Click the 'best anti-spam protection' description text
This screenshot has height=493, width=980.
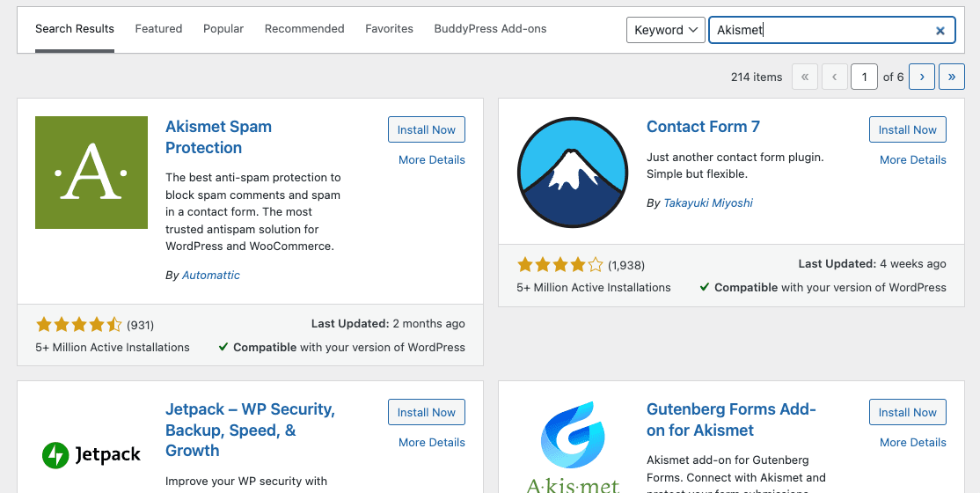(253, 211)
